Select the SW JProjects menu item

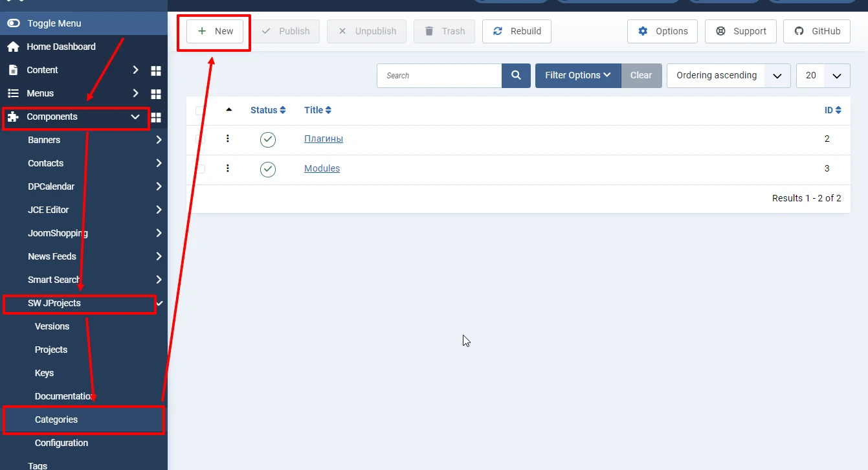pyautogui.click(x=54, y=303)
